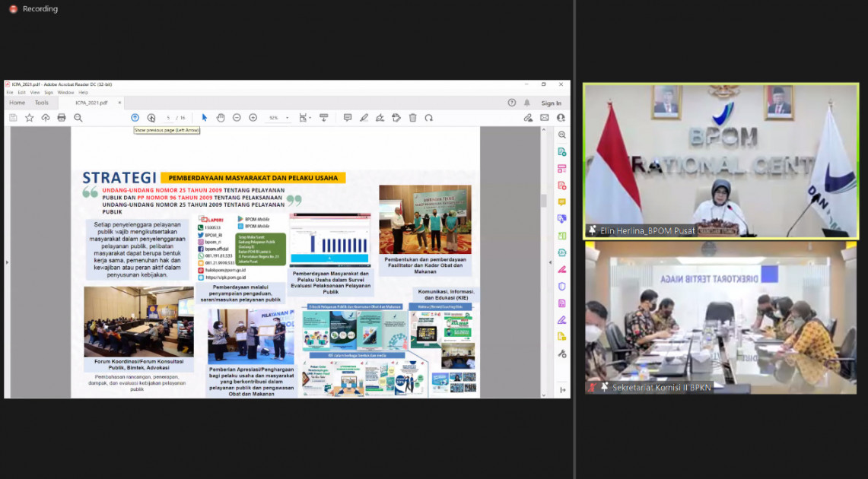Screen dimensions: 868x479
Task: Switch to the Tools tab
Action: point(41,103)
